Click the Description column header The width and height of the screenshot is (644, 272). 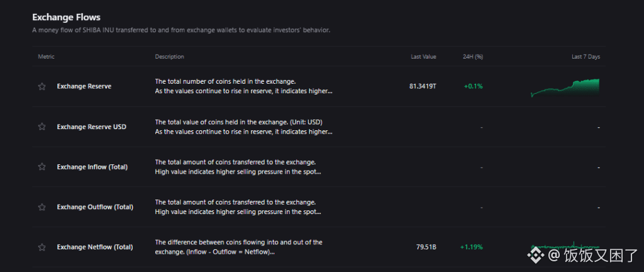(169, 57)
